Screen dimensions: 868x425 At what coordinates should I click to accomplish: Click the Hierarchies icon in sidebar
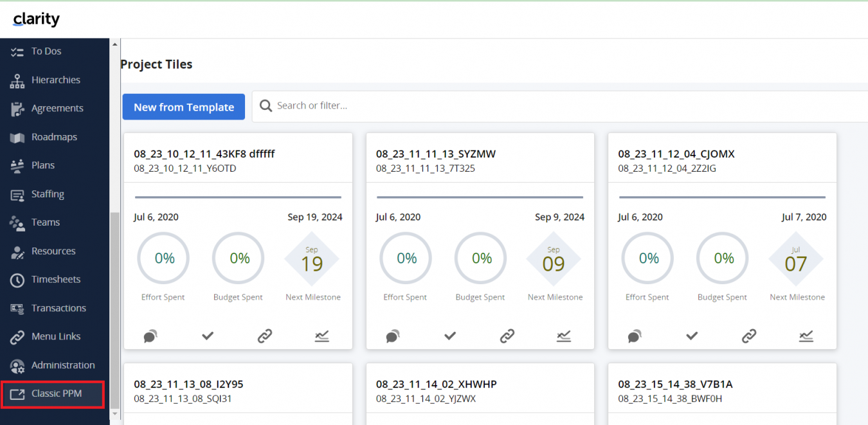point(17,80)
